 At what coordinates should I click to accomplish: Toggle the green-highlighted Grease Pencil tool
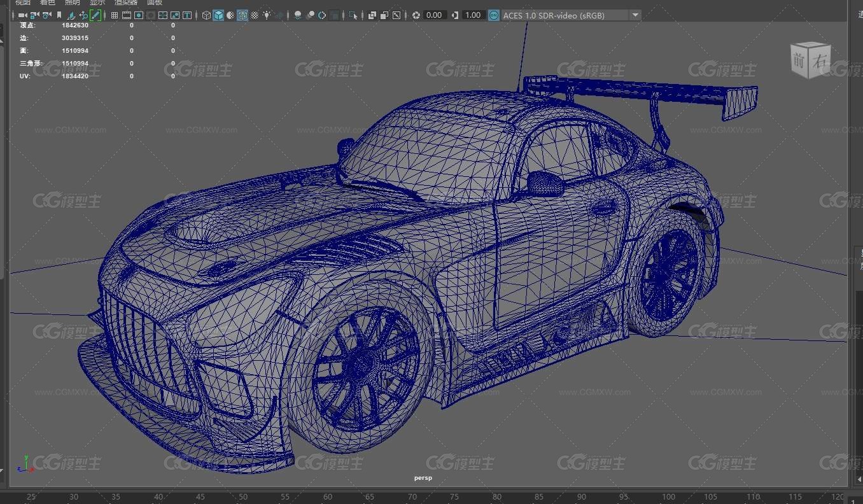point(95,15)
